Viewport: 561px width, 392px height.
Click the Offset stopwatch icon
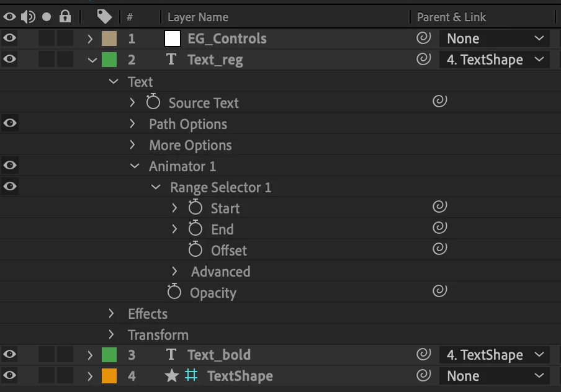(x=195, y=250)
